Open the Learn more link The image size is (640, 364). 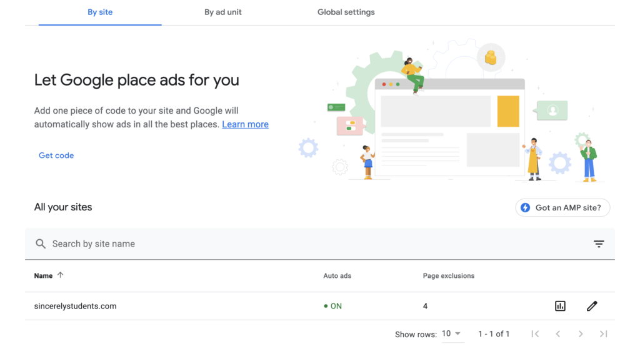coord(245,124)
